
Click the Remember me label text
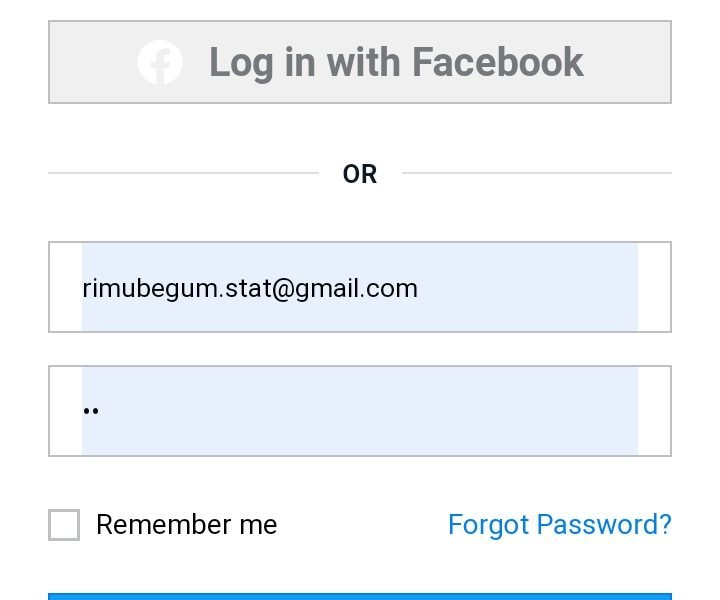(x=186, y=525)
